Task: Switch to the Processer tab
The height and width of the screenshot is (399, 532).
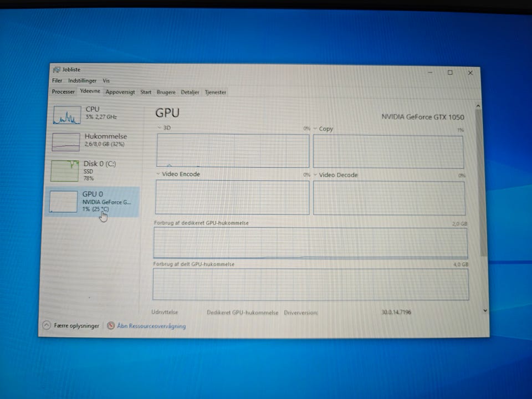Action: coord(63,91)
